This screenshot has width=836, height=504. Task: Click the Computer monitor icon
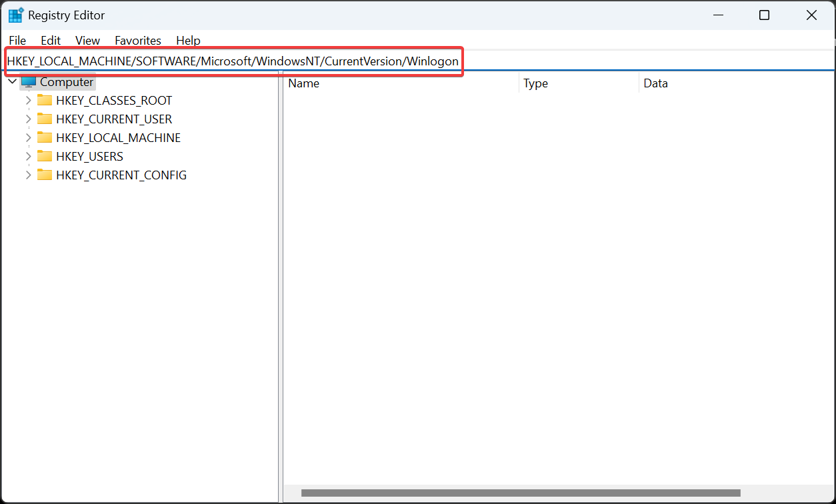tap(29, 82)
